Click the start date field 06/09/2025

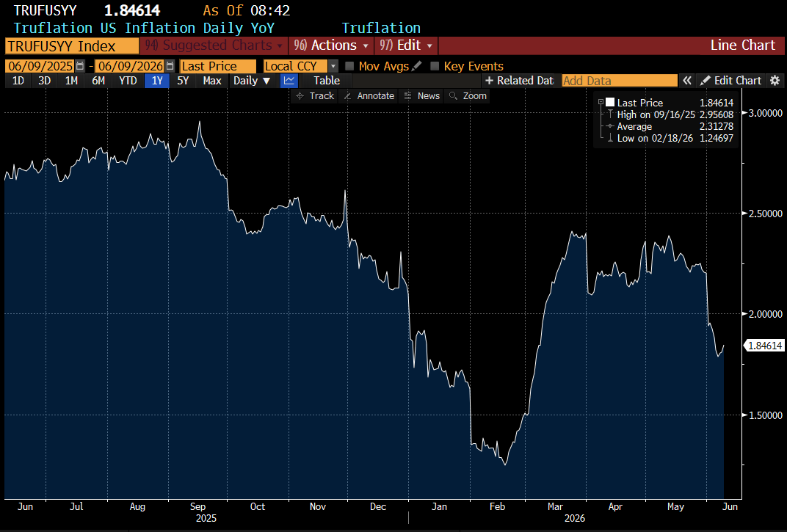[x=40, y=66]
